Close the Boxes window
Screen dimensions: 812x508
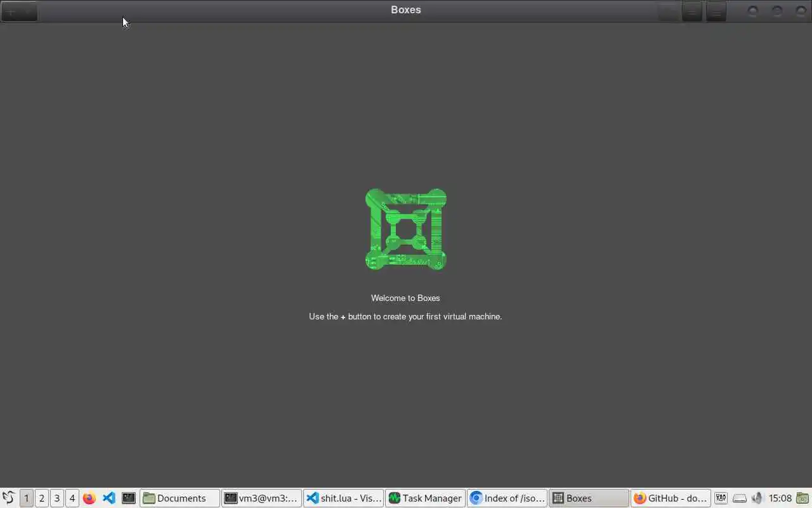click(801, 11)
